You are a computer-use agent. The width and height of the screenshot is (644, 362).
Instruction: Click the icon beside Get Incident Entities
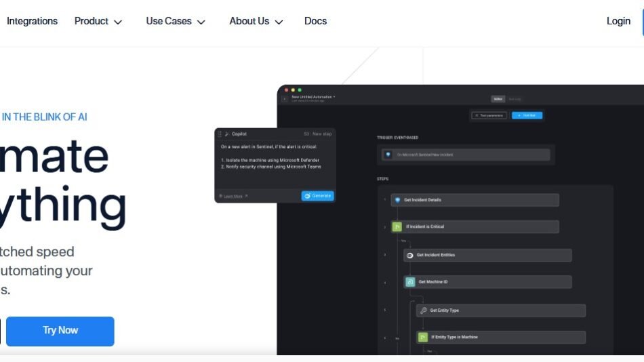[x=410, y=255]
